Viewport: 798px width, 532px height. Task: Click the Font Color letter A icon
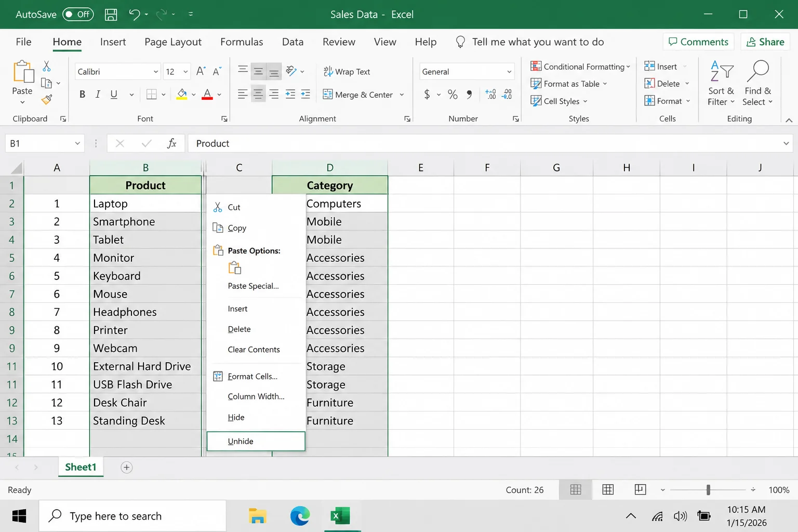tap(207, 94)
